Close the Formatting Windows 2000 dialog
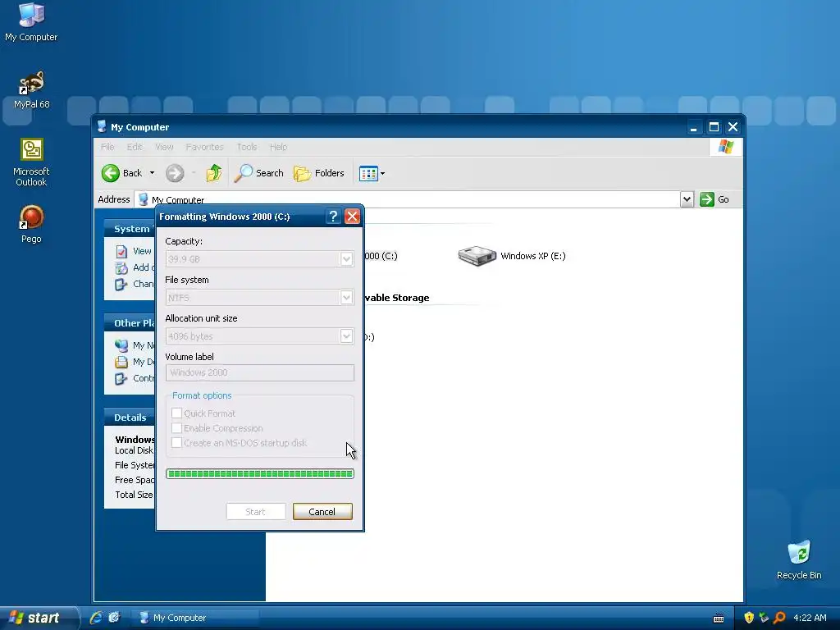840x630 pixels. coord(352,217)
